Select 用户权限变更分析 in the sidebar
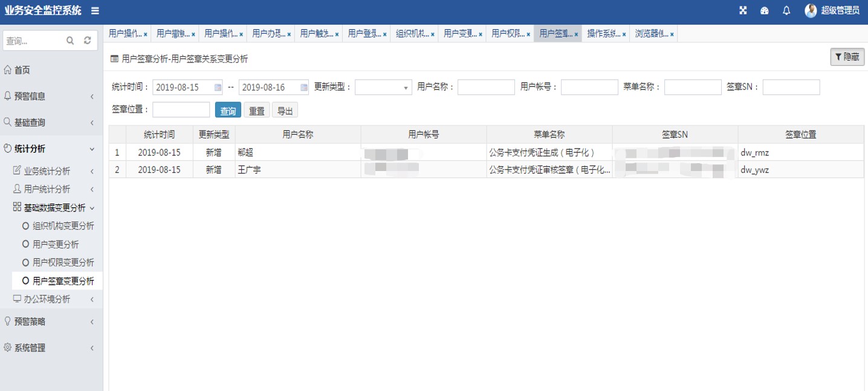Viewport: 868px width, 391px height. [63, 262]
